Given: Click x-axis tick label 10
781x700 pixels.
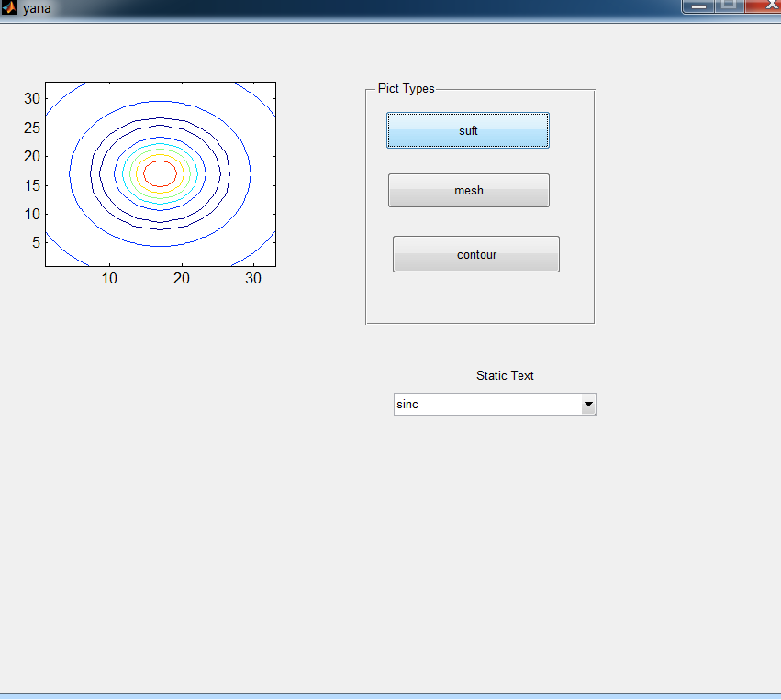Looking at the screenshot, I should (x=109, y=278).
